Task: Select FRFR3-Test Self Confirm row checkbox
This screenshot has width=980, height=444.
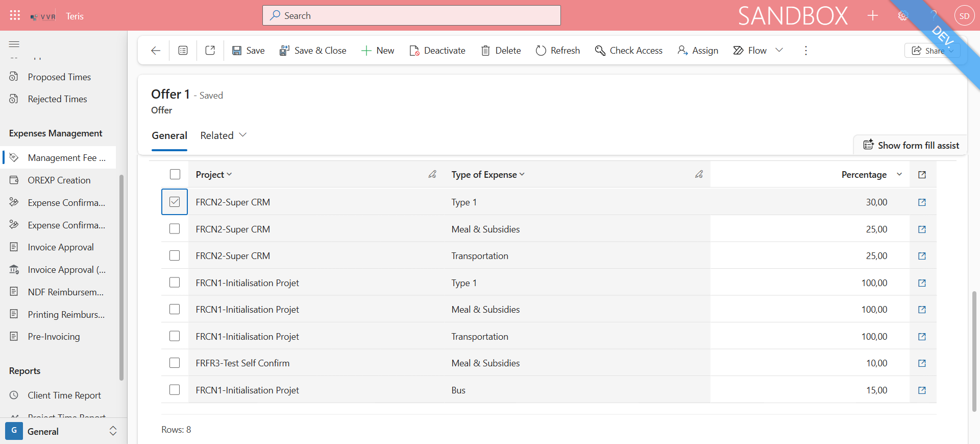Action: tap(175, 363)
